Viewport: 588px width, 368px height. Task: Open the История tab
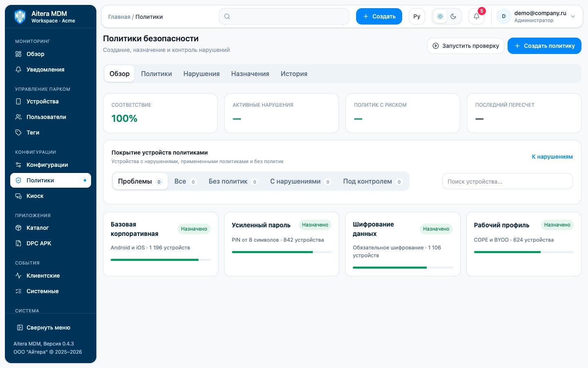point(294,74)
